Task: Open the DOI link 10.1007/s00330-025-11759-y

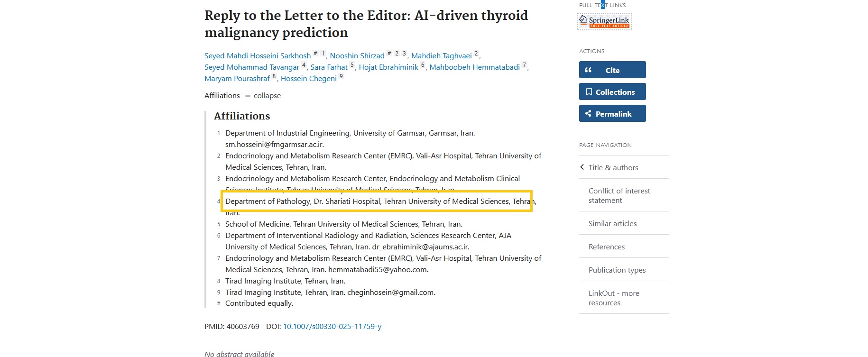Action: pos(332,327)
